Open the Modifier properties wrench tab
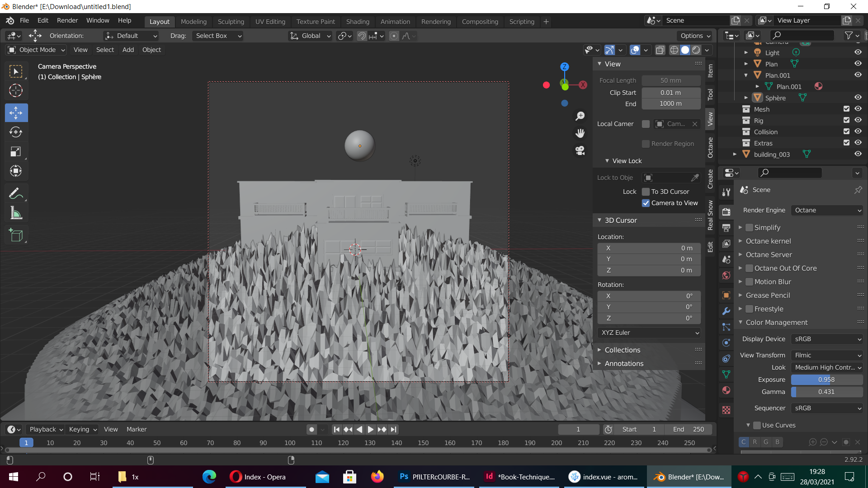This screenshot has width=868, height=488. coord(726,311)
